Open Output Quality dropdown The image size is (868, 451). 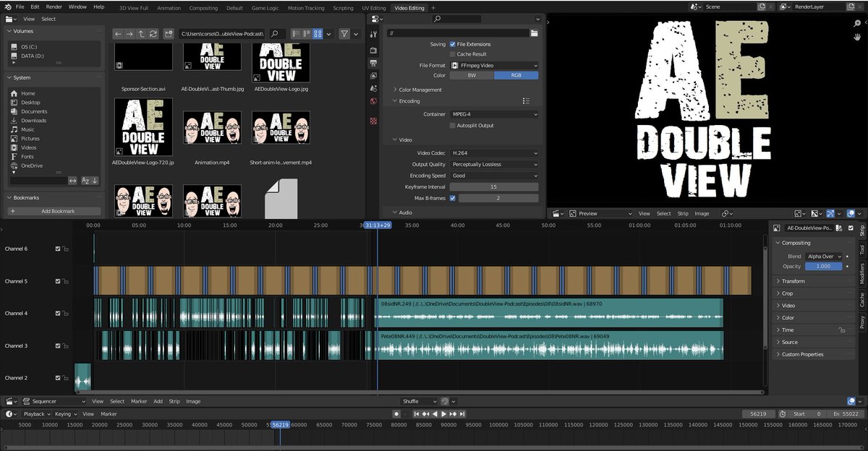494,164
